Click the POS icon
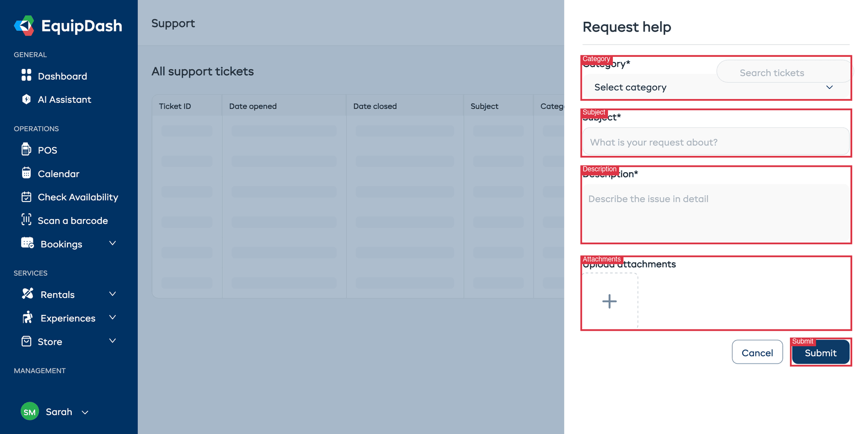Viewport: 868px width, 434px height. (27, 149)
